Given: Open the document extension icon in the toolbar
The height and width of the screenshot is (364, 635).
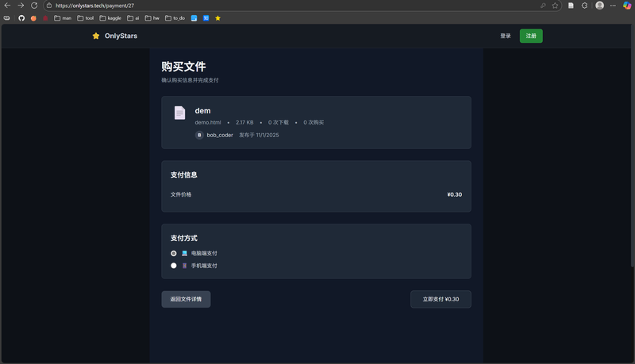Looking at the screenshot, I should pyautogui.click(x=571, y=6).
